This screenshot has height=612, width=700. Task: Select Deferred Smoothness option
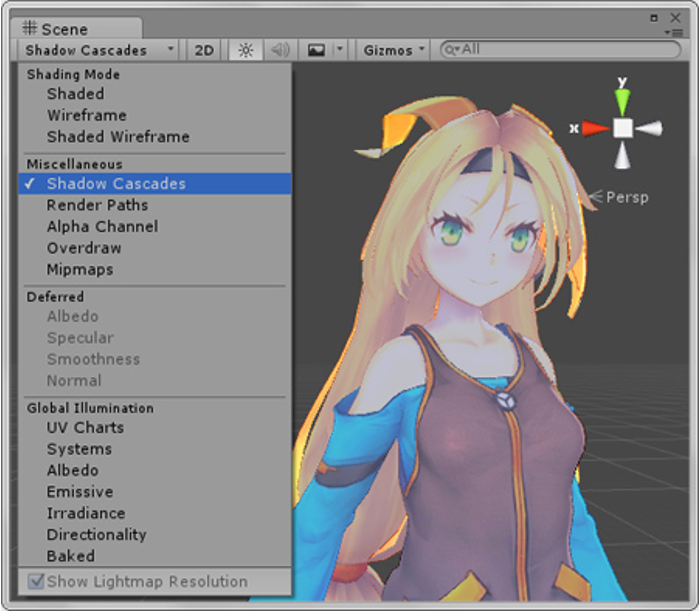(154, 359)
